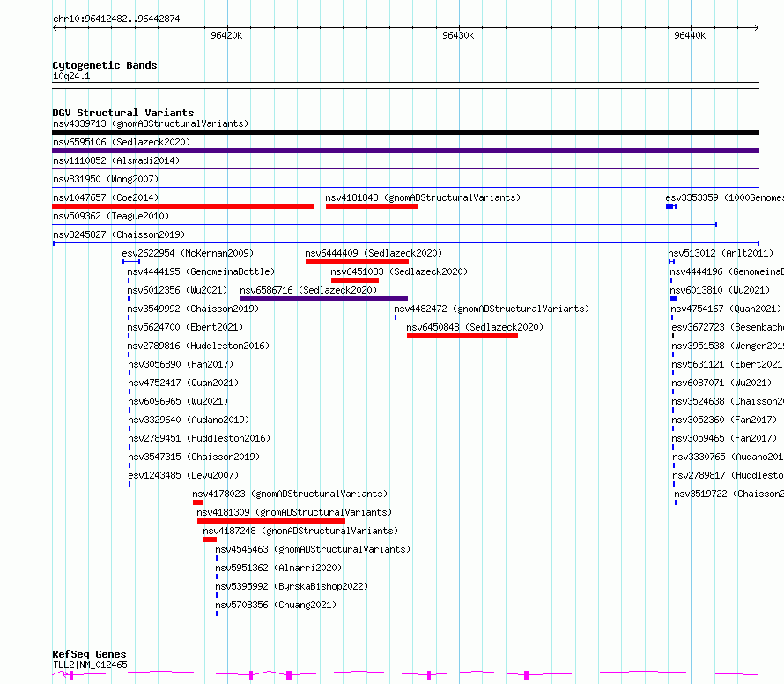784x684 pixels.
Task: Open nsv4482472 gnomADStructuralVariants label
Action: [492, 309]
